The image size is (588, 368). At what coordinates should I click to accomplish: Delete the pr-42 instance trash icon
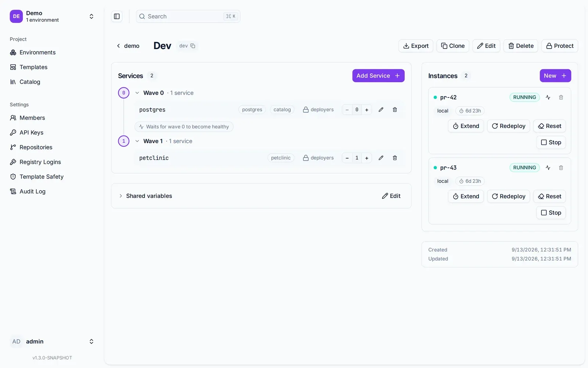pos(561,97)
